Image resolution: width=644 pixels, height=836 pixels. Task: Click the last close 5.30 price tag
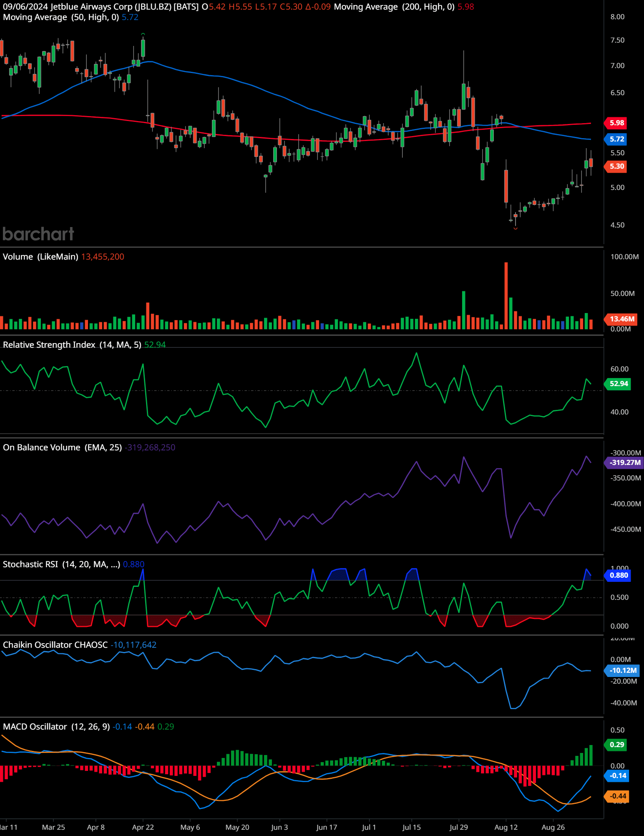point(616,166)
